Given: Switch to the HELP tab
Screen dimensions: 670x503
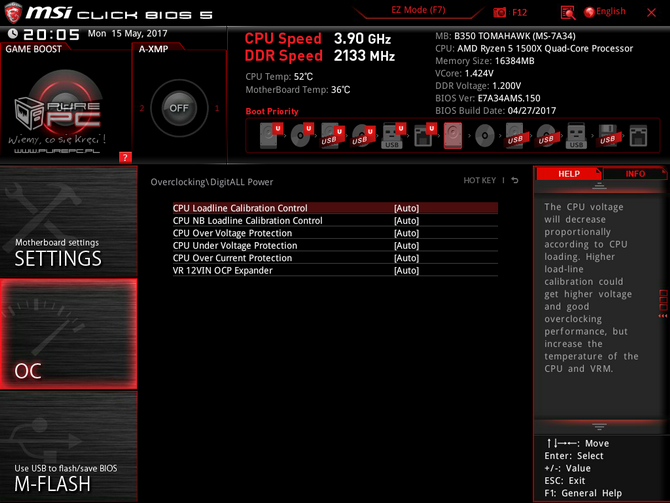Looking at the screenshot, I should (x=569, y=174).
